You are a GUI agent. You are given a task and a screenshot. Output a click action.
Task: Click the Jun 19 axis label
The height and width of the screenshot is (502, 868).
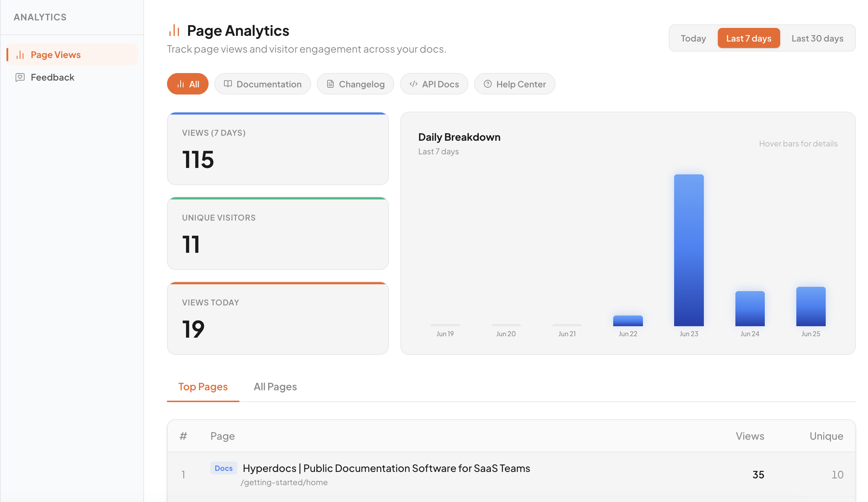445,334
